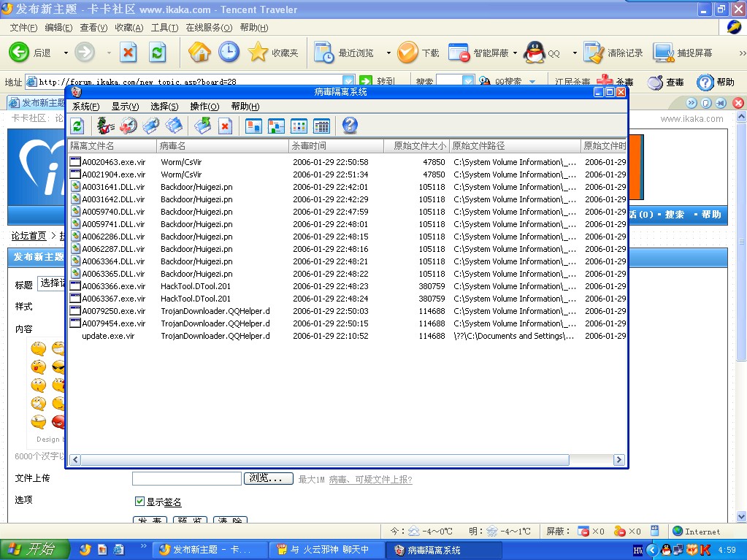The width and height of the screenshot is (747, 560).
Task: Open browser 在线服务(O) menu
Action: pos(209,28)
